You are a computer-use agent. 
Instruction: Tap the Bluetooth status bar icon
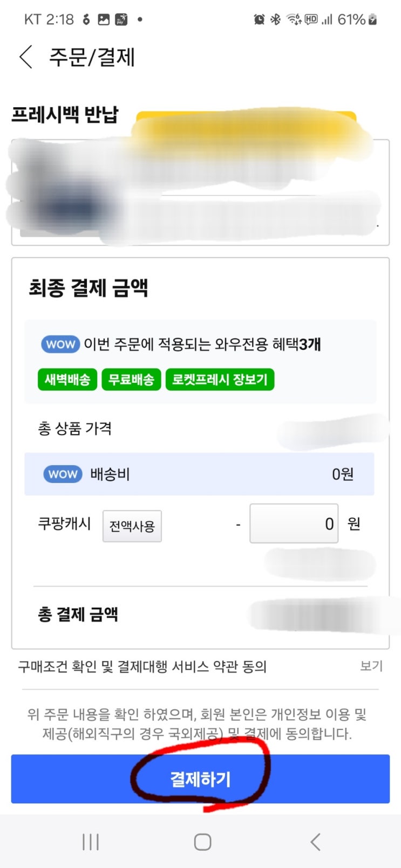point(275,19)
